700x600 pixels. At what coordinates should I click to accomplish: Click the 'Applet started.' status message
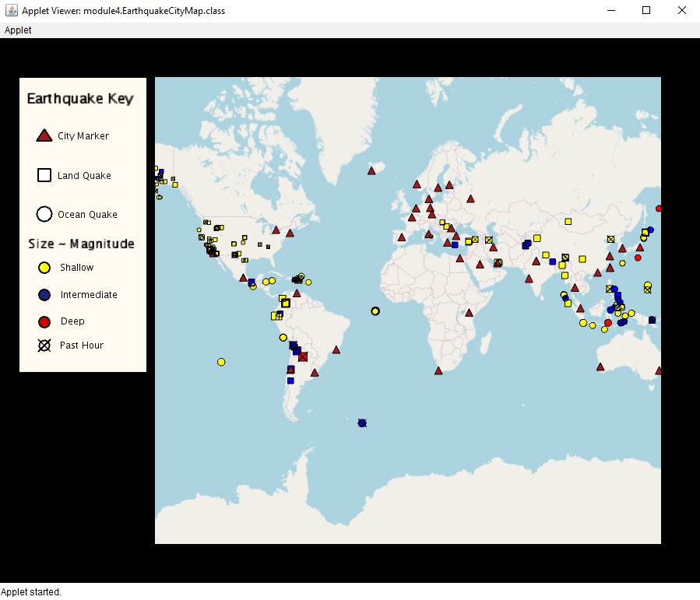click(x=30, y=591)
